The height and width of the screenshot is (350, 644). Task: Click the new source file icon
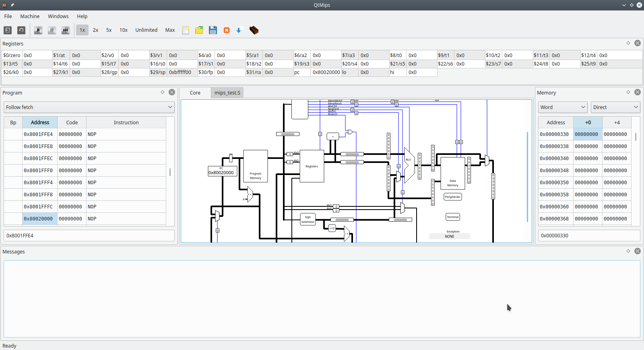tap(186, 30)
